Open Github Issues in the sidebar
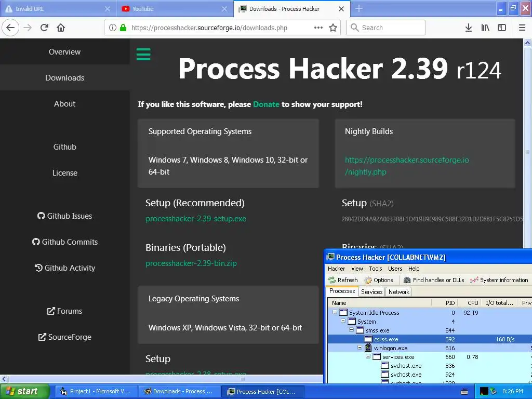This screenshot has width=532, height=399. pyautogui.click(x=64, y=216)
